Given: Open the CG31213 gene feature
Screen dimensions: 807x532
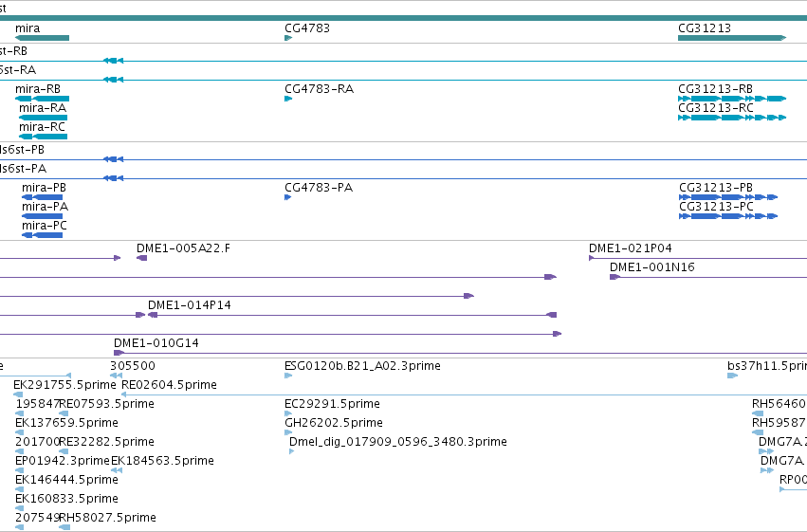Looking at the screenshot, I should coord(732,38).
